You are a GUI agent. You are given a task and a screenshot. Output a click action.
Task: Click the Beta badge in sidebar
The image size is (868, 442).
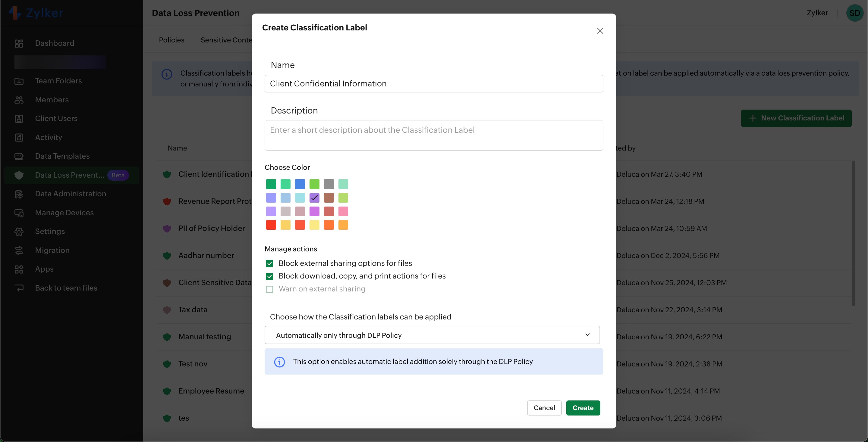point(118,175)
